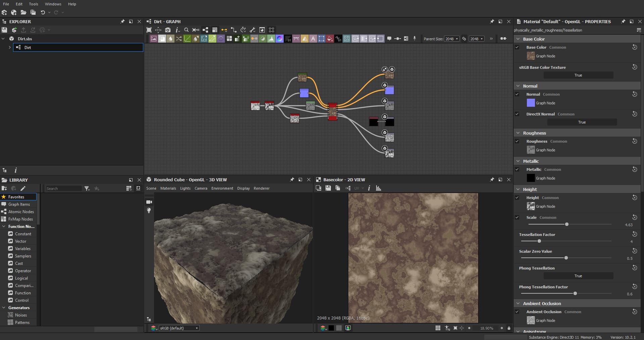Collapse the Roughness section in properties
This screenshot has height=340, width=644.
(518, 133)
